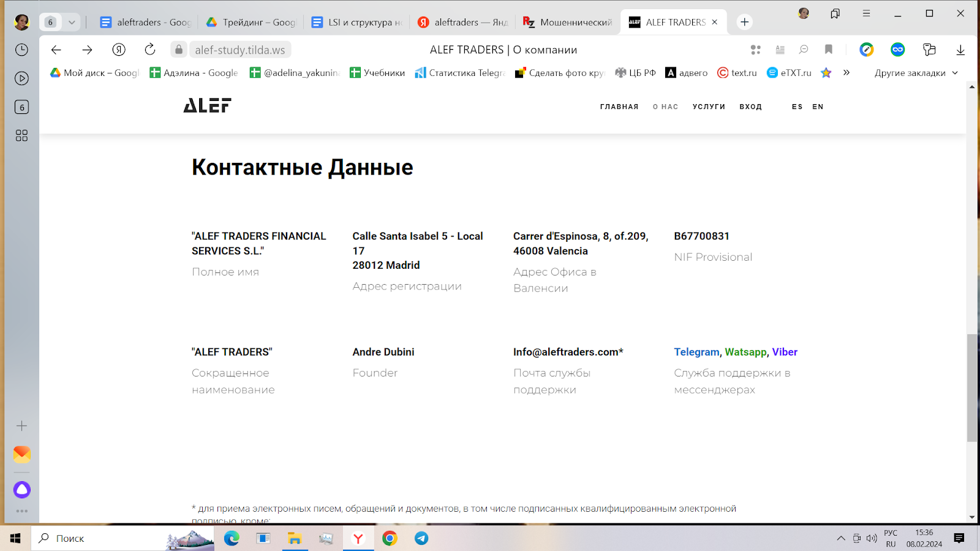Image resolution: width=980 pixels, height=551 pixels.
Task: Open the Учебники bookmark
Action: coord(377,73)
